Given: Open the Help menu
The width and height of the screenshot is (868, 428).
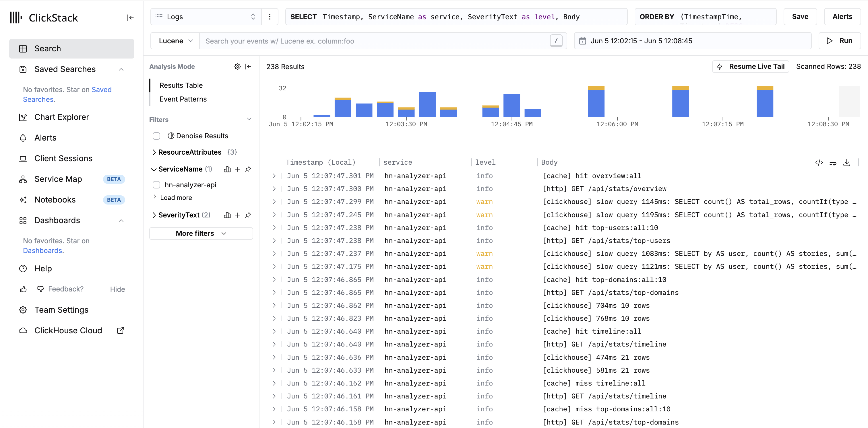Looking at the screenshot, I should [71, 269].
